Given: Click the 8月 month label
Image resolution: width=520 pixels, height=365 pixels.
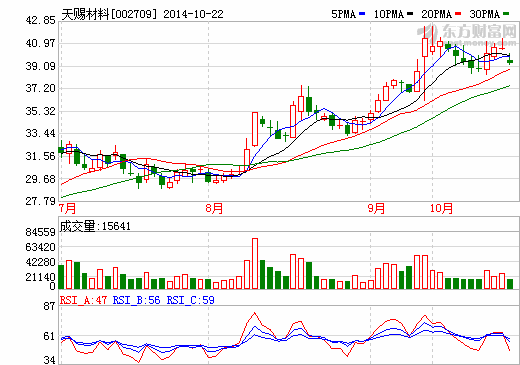Looking at the screenshot, I should tap(214, 209).
